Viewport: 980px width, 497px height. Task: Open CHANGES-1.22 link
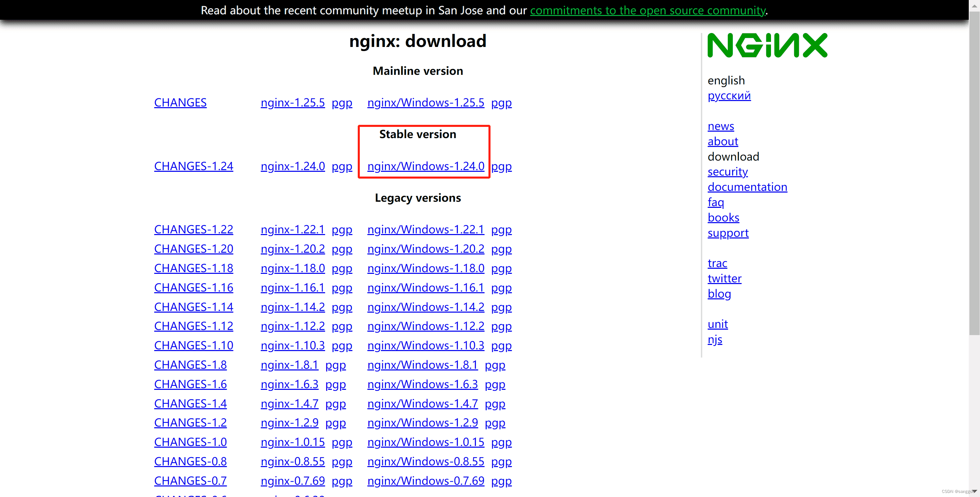pos(194,229)
